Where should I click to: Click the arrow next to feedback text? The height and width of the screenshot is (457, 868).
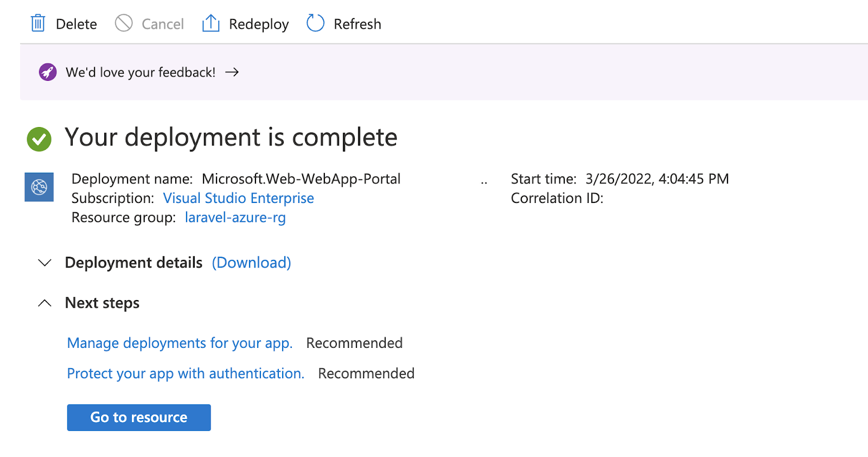[232, 72]
